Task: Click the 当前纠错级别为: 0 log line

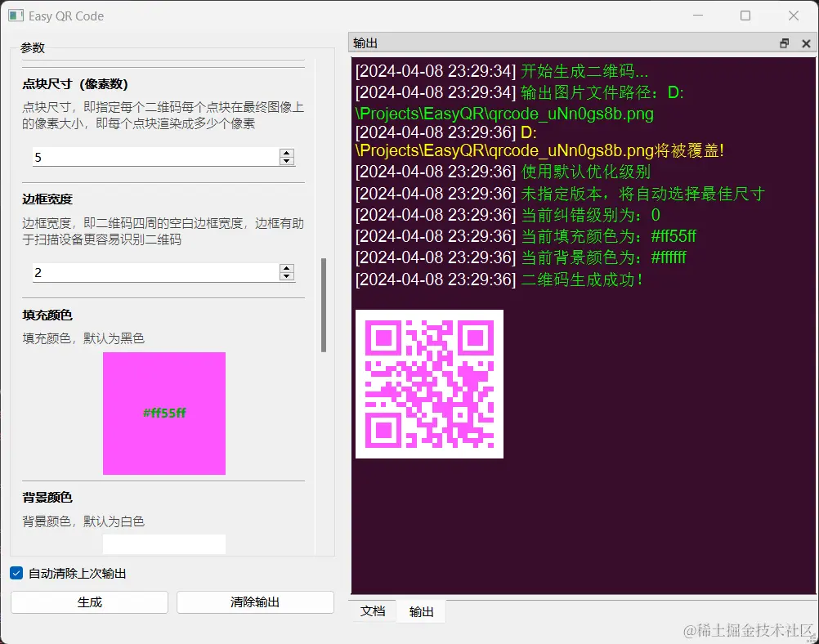Action: point(508,215)
